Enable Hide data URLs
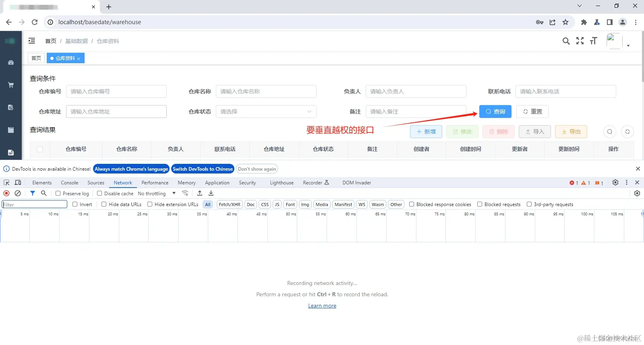 104,204
